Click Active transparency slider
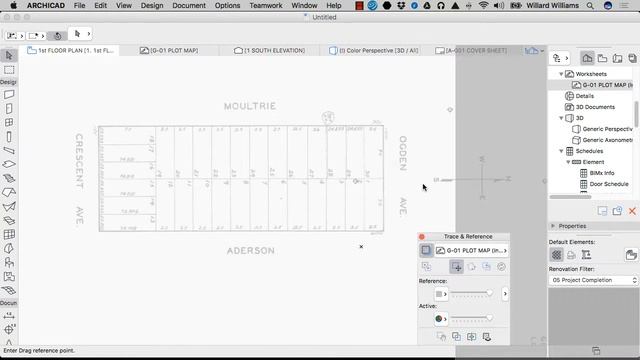The width and height of the screenshot is (640, 360). click(472, 318)
